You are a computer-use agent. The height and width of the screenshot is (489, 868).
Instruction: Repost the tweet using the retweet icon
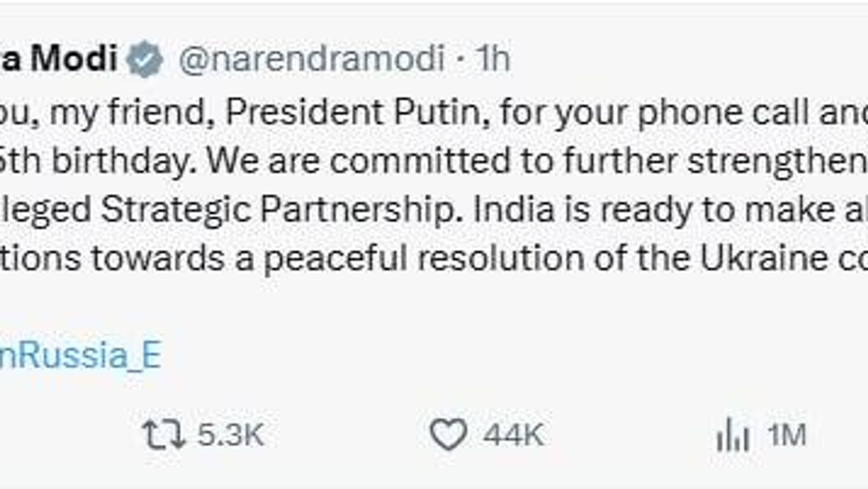pyautogui.click(x=163, y=435)
